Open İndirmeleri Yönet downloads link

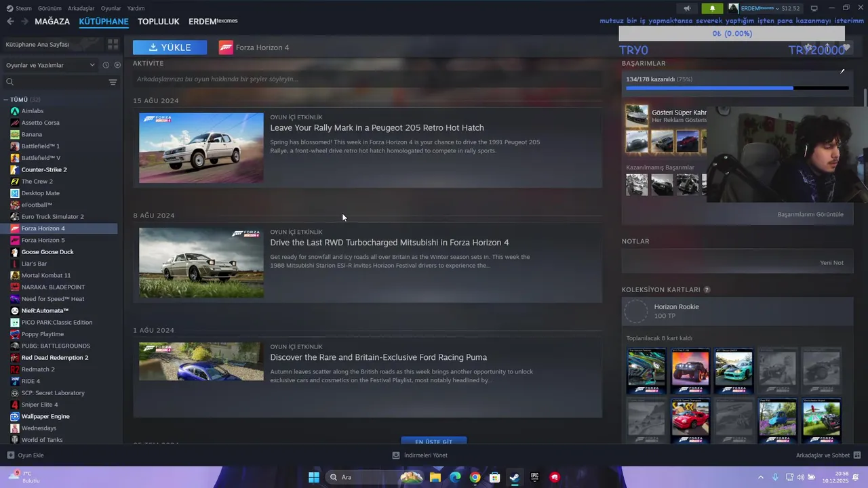(425, 455)
